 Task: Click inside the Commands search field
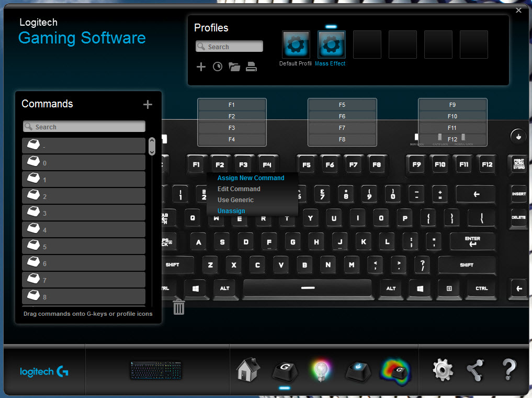click(84, 127)
